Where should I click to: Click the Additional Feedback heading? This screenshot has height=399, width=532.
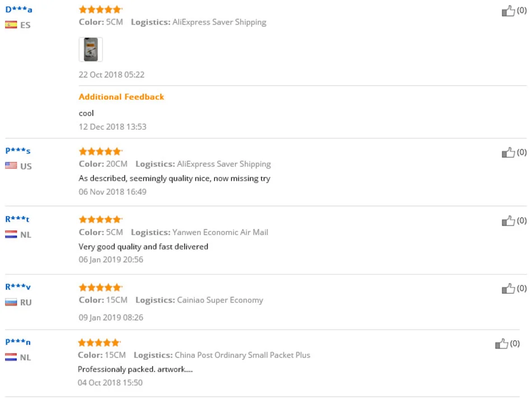122,97
